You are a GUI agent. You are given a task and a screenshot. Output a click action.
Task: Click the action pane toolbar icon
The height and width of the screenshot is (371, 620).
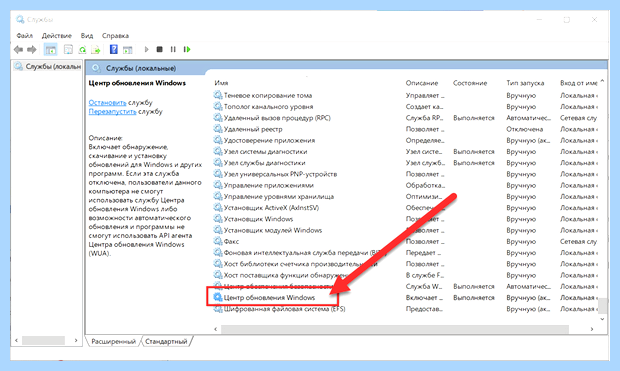coord(127,50)
